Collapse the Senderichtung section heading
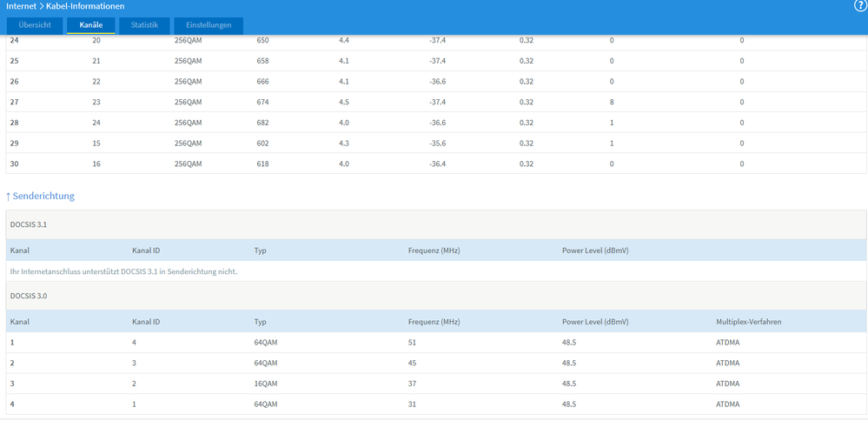 pyautogui.click(x=41, y=196)
